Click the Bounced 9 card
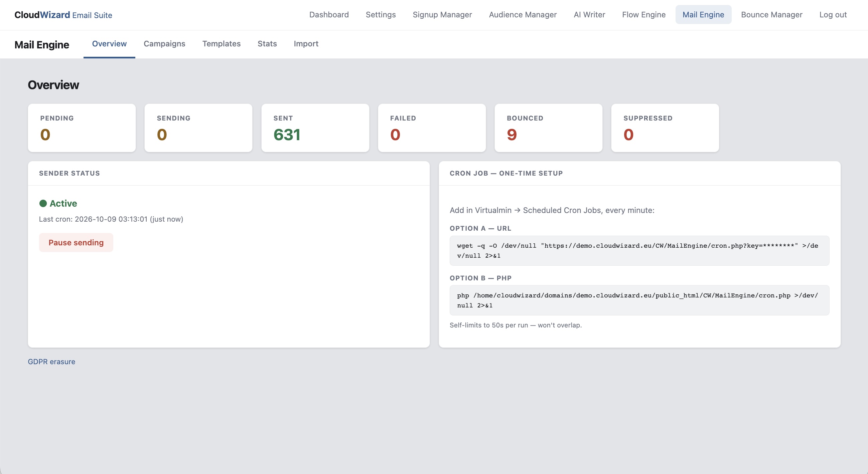 (x=549, y=128)
